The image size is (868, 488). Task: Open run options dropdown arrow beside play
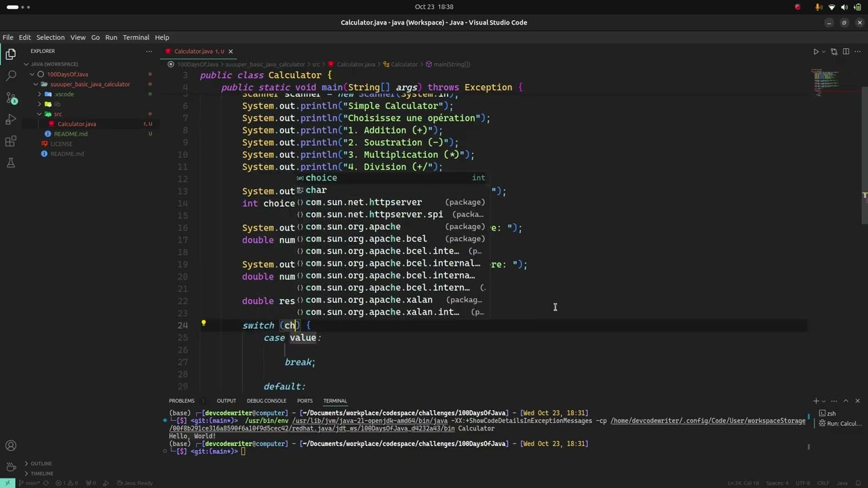pos(824,52)
